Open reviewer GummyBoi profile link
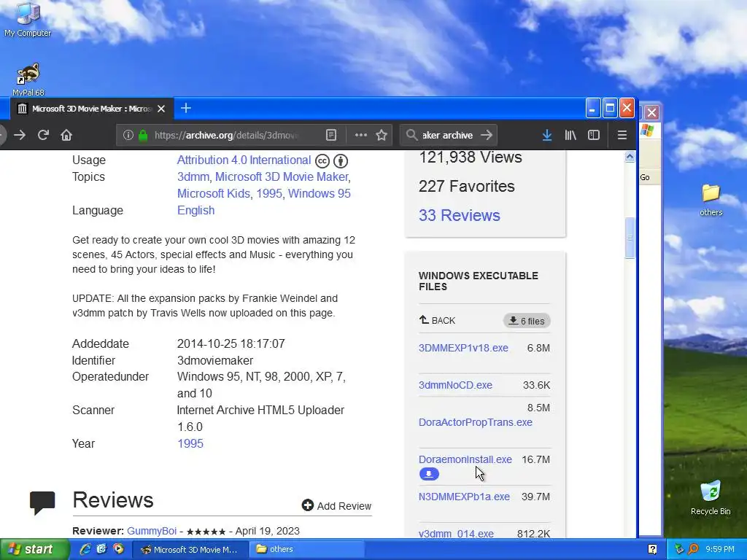The height and width of the screenshot is (560, 747). [152, 531]
